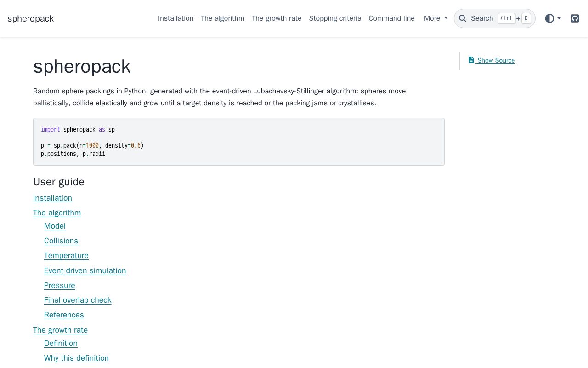Open the Show Source link
588x368 pixels.
(492, 60)
